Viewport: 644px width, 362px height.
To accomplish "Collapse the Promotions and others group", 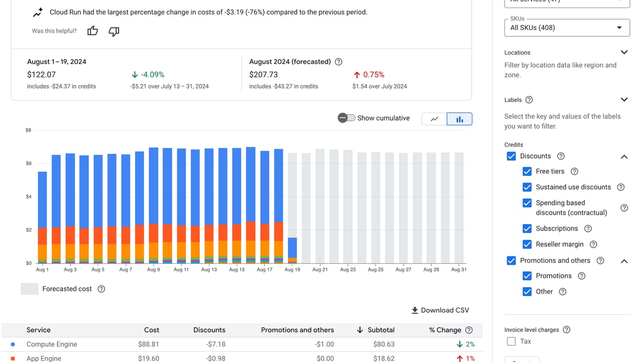I will coord(624,261).
